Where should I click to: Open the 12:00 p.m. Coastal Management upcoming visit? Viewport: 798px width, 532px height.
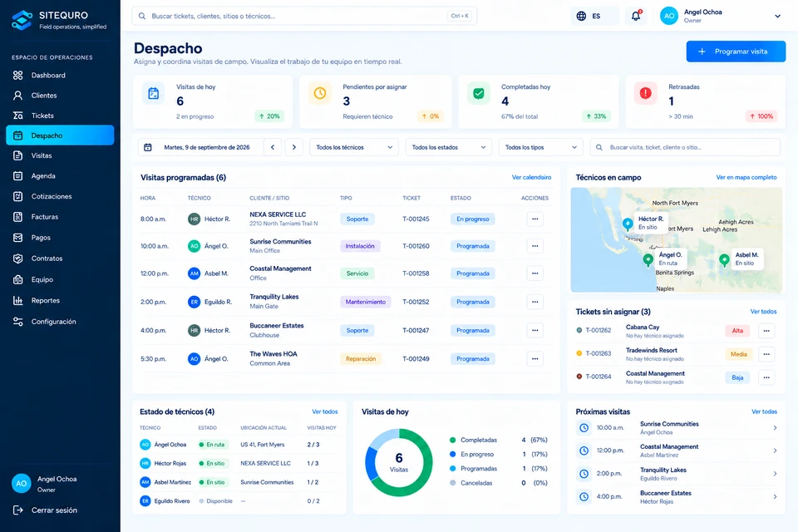[677, 451]
